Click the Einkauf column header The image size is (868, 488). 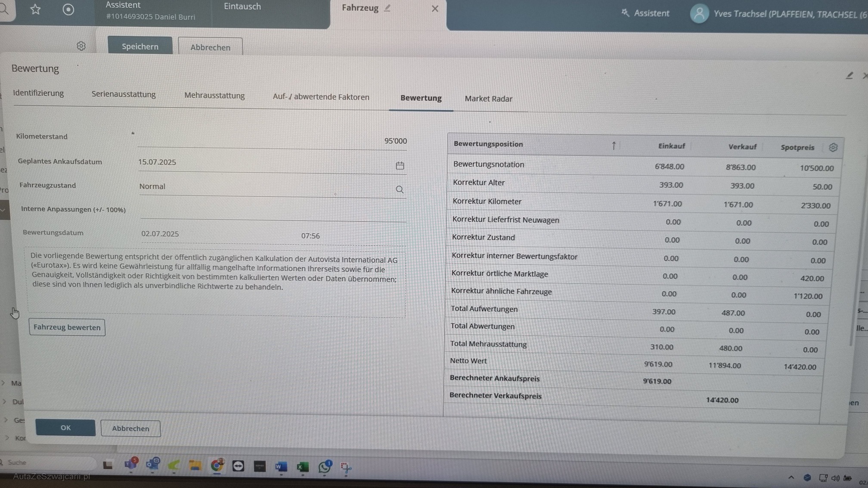point(671,146)
